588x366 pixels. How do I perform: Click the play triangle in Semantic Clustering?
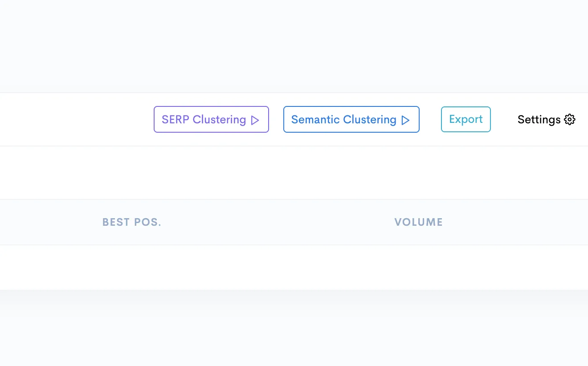tap(405, 120)
